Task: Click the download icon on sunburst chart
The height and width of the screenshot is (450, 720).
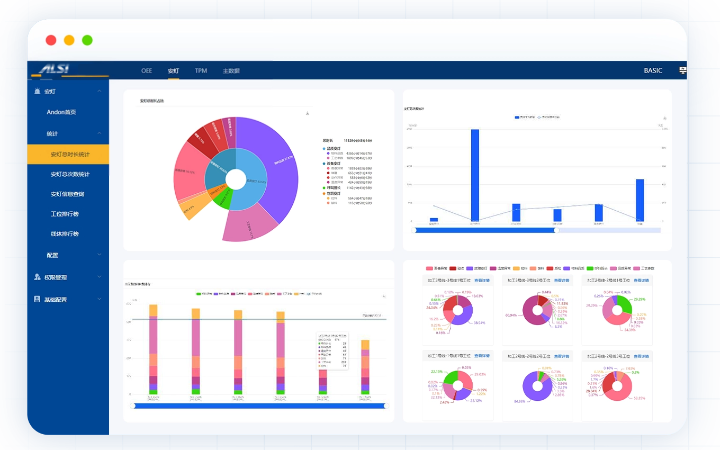Action: [x=307, y=113]
